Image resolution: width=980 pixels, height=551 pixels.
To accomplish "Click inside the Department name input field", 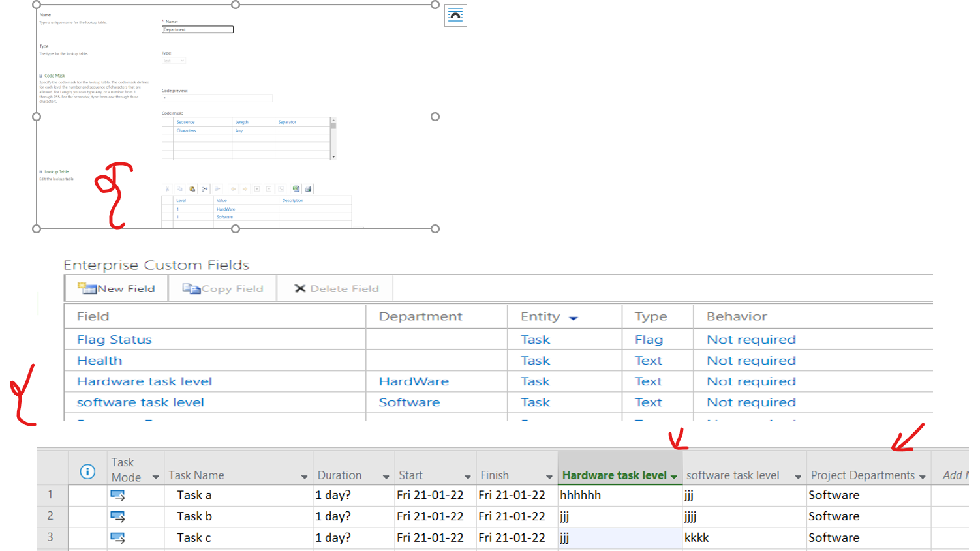I will [197, 29].
